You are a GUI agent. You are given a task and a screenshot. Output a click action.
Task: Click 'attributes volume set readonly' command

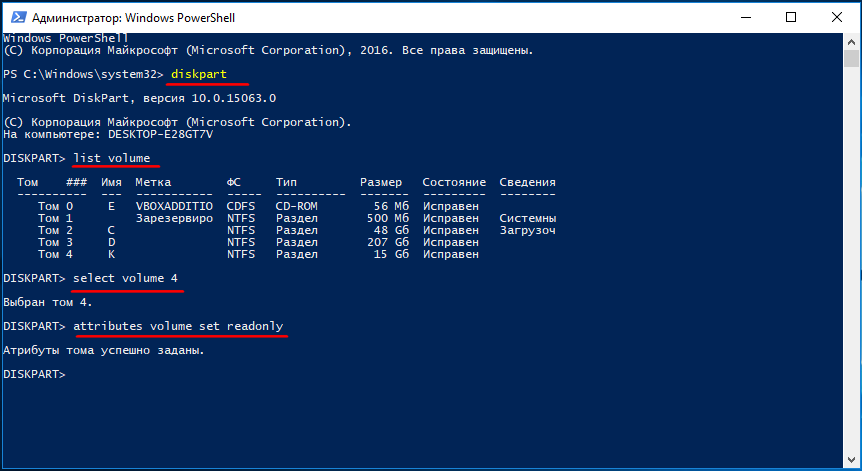(178, 326)
